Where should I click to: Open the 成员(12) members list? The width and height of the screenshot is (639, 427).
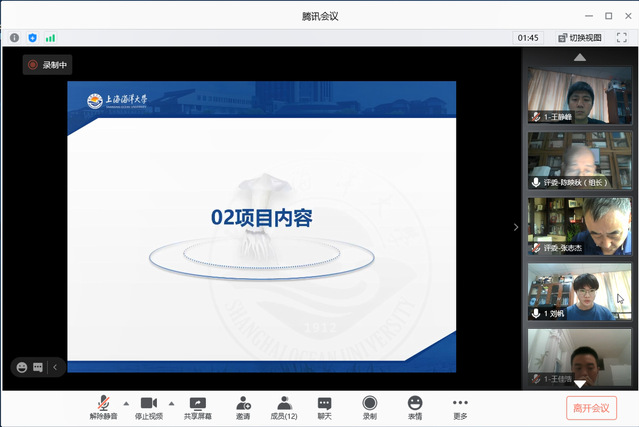tap(284, 407)
